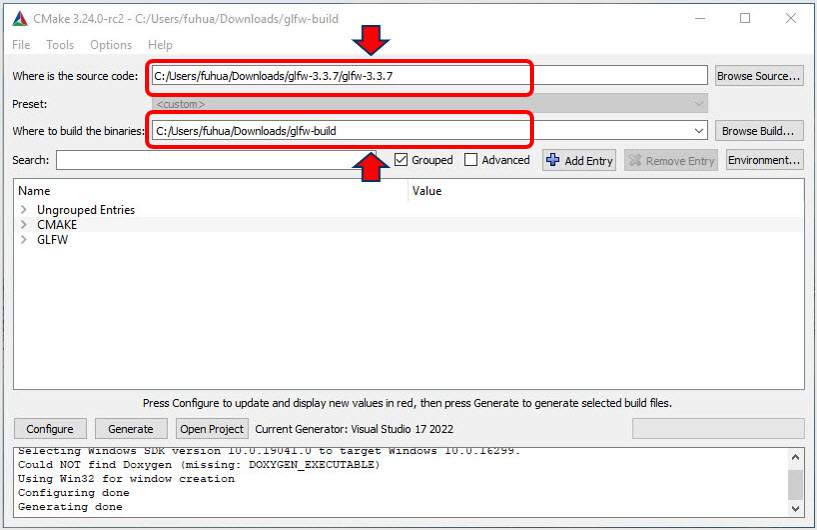Open the Preset custom dropdown

click(x=429, y=104)
